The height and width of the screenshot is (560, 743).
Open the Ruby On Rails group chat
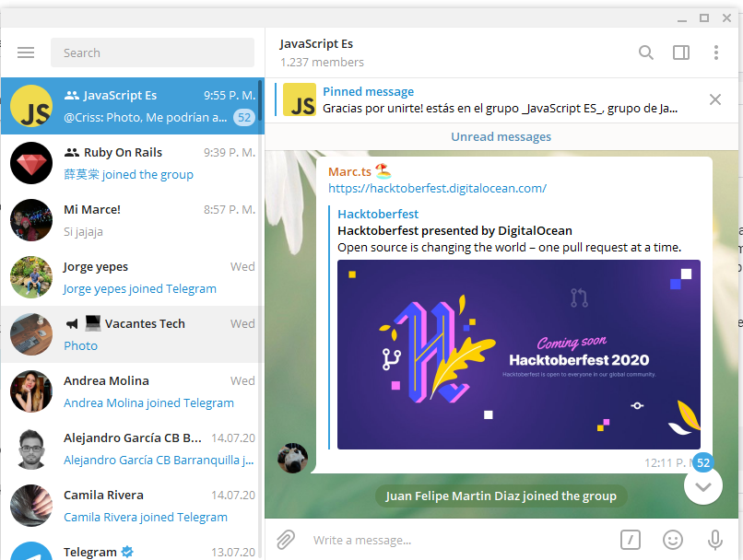[132, 163]
